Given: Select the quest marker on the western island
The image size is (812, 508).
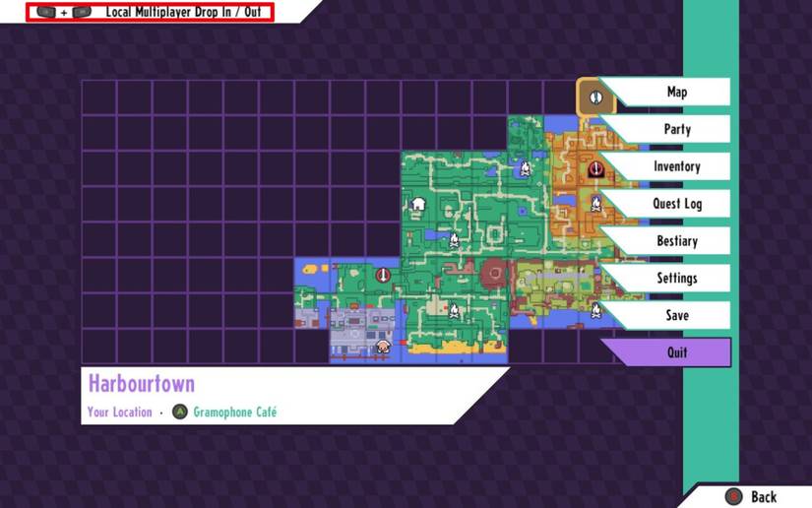Looking at the screenshot, I should coord(383,277).
